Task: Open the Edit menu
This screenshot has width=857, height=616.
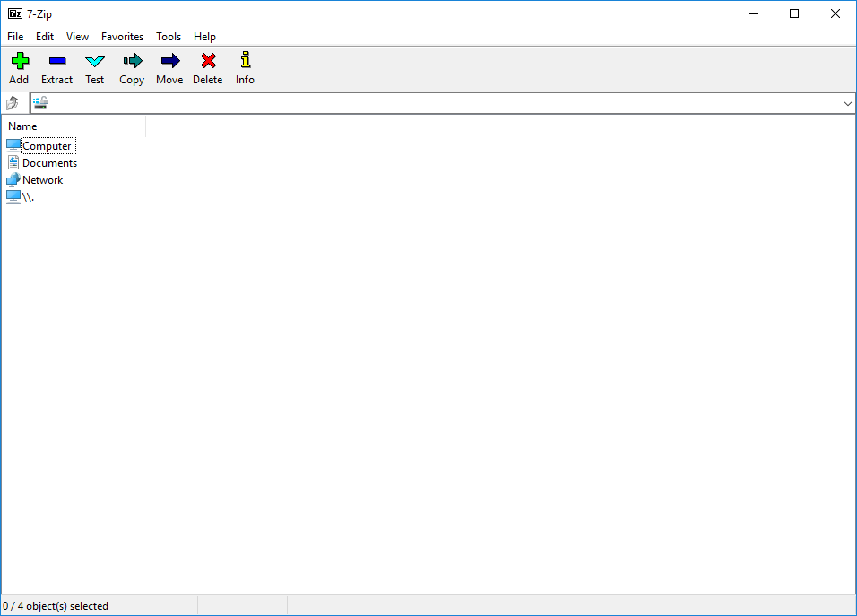Action: click(45, 37)
